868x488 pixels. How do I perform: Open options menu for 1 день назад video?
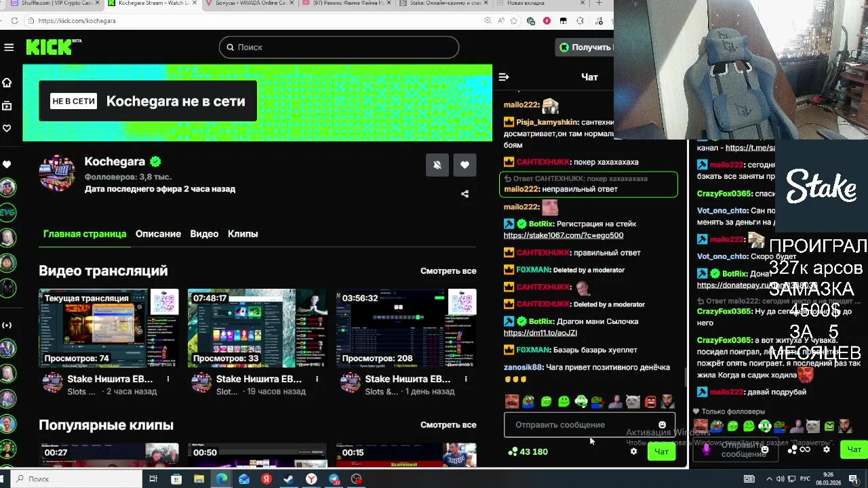coord(466,379)
